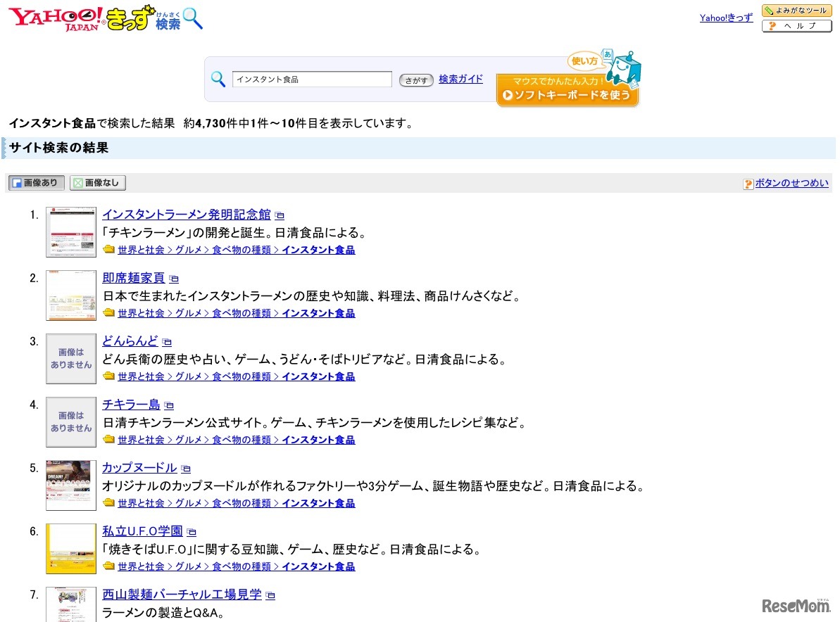840x622 pixels.
Task: Open new-window icon next to カップヌードル
Action: 186,469
